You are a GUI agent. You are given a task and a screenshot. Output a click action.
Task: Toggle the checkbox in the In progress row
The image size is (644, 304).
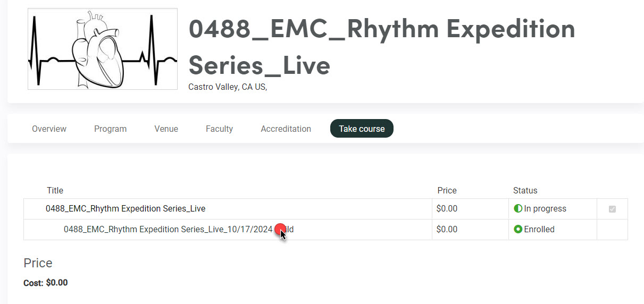612,209
